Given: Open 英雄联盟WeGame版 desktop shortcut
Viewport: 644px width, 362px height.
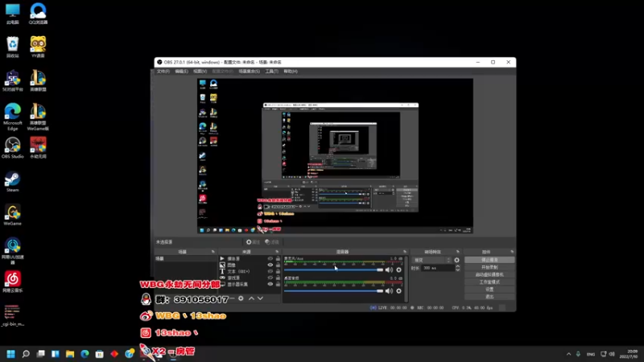Looking at the screenshot, I should click(38, 117).
